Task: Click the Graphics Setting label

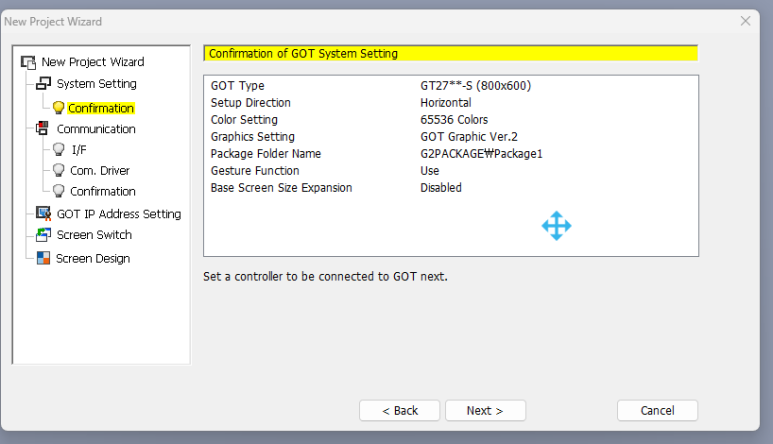Action: pyautogui.click(x=252, y=137)
